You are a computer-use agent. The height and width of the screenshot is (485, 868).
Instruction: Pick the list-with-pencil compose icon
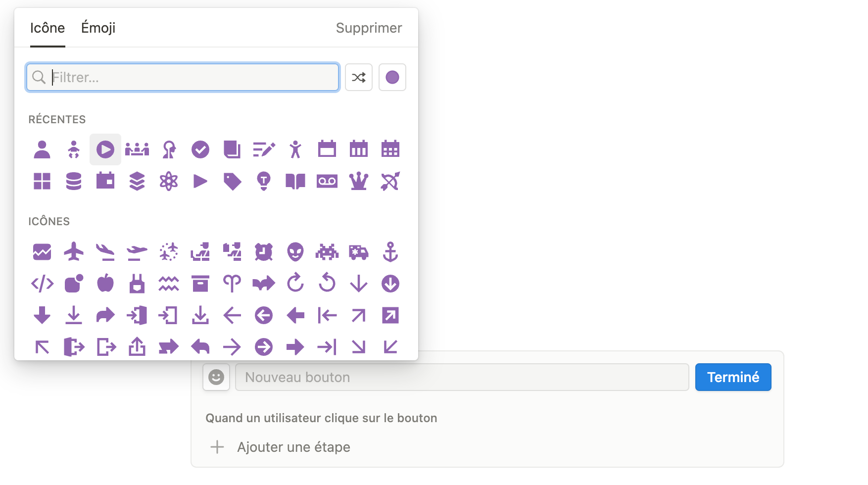[264, 149]
